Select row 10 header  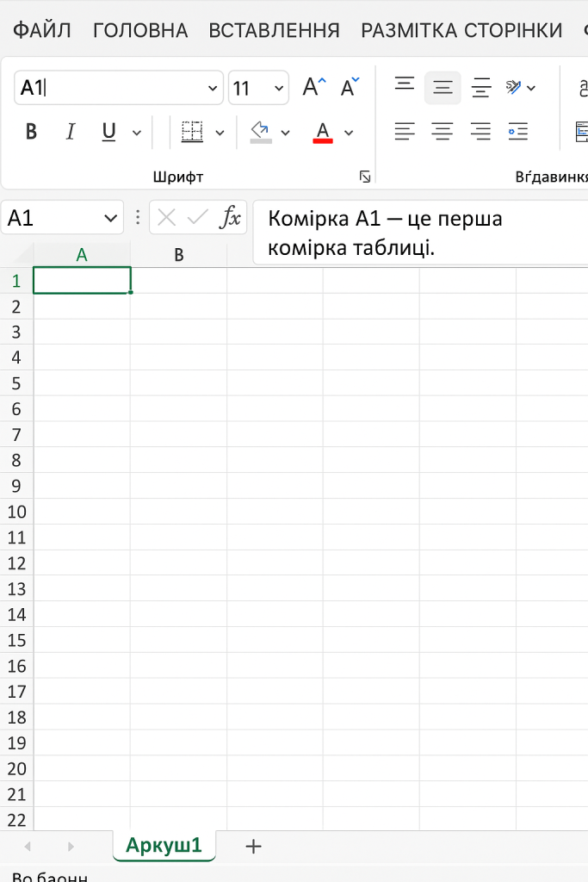click(16, 512)
